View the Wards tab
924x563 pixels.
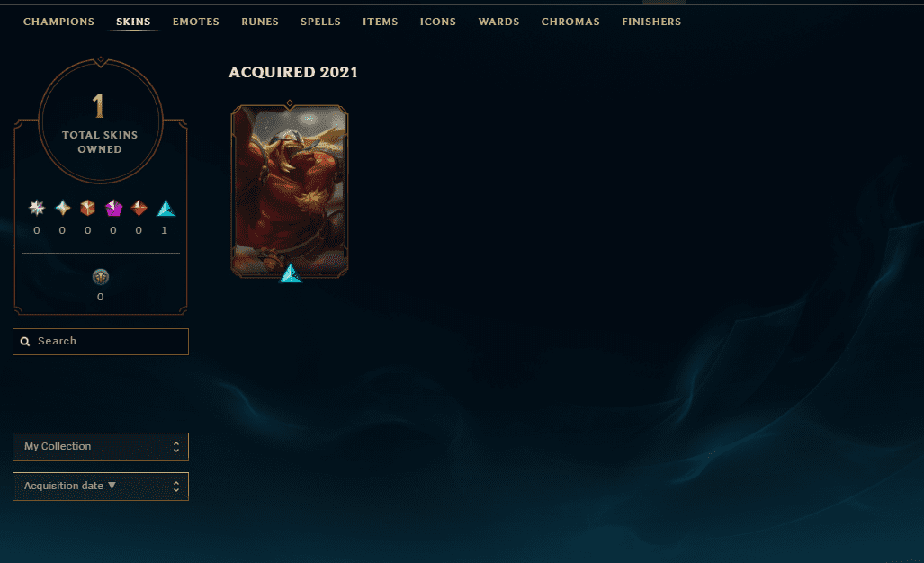[x=498, y=22]
